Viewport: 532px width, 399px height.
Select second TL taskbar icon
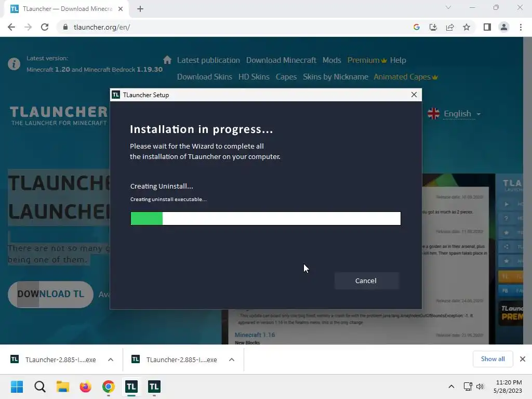point(154,387)
